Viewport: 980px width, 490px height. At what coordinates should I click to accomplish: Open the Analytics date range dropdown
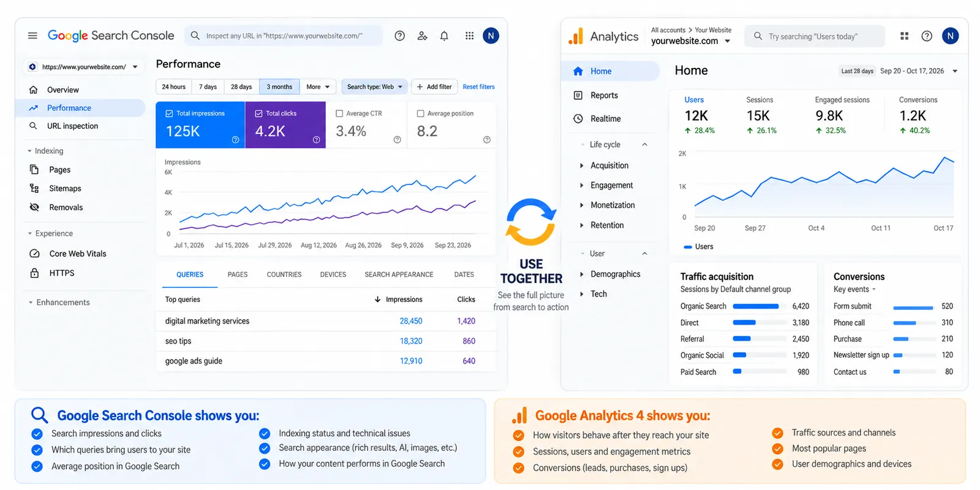pos(955,71)
